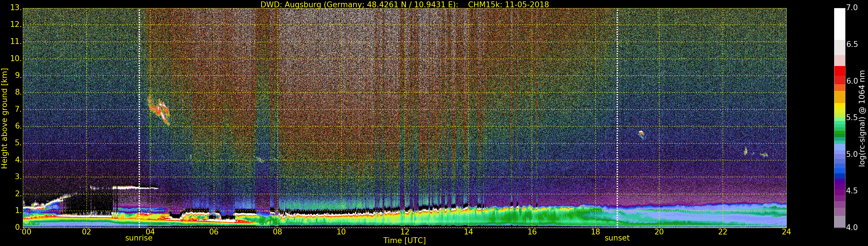Click the time tick label 18
The height and width of the screenshot is (246, 868).
[x=596, y=232]
